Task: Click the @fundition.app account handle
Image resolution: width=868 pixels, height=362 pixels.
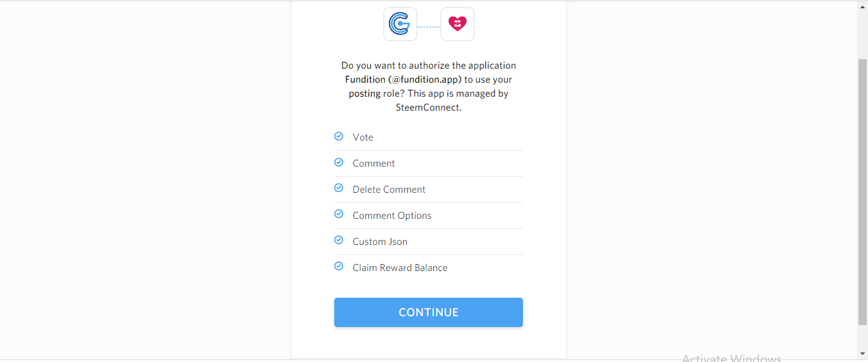Action: point(425,80)
